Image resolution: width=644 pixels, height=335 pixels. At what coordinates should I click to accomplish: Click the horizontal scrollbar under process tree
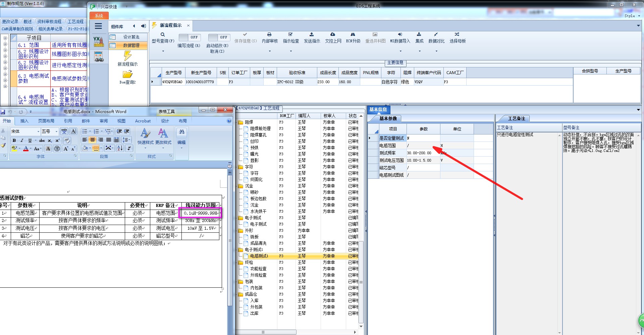coord(266,332)
